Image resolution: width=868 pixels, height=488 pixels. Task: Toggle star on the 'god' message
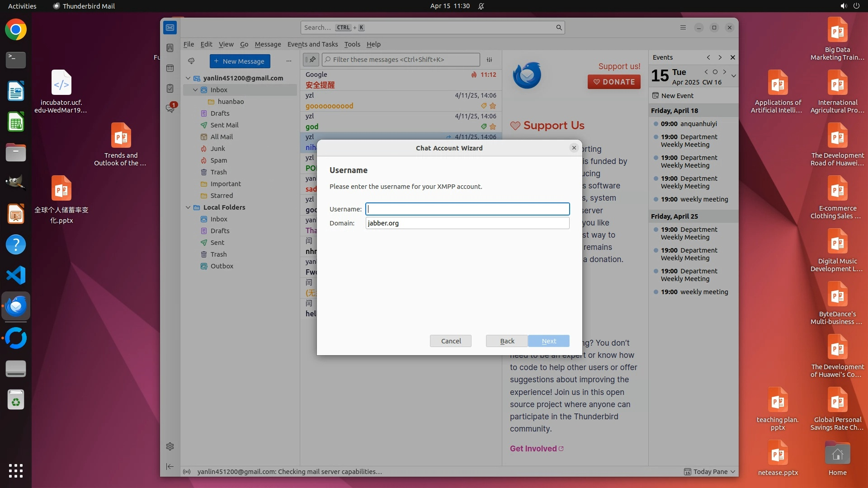pos(493,127)
